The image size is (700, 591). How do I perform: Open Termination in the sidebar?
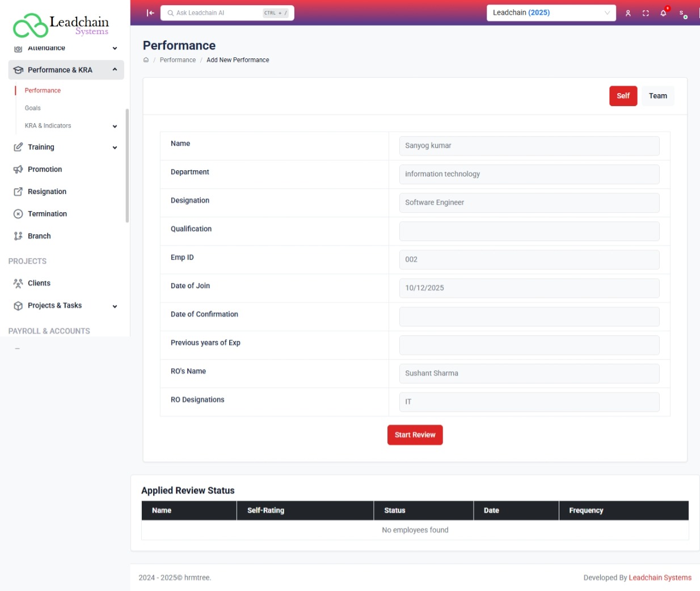coord(47,214)
